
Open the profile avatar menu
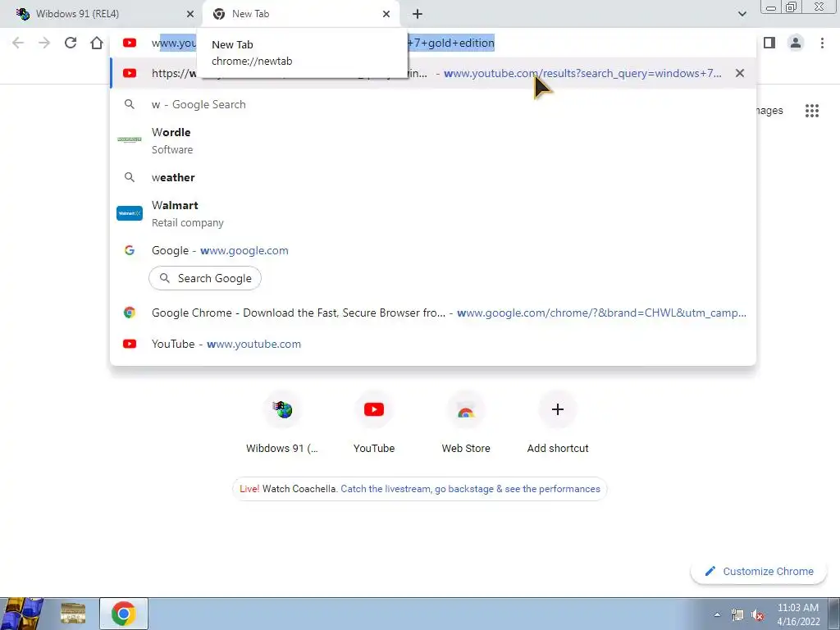coord(796,43)
